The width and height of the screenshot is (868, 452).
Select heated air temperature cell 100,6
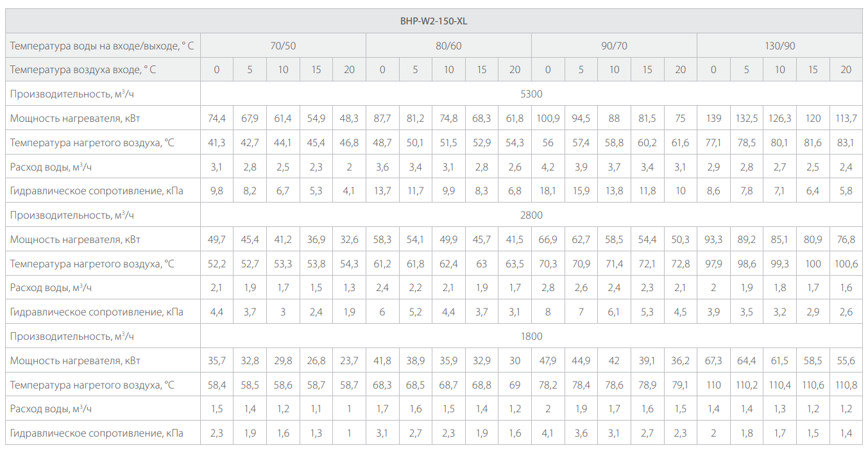point(846,264)
